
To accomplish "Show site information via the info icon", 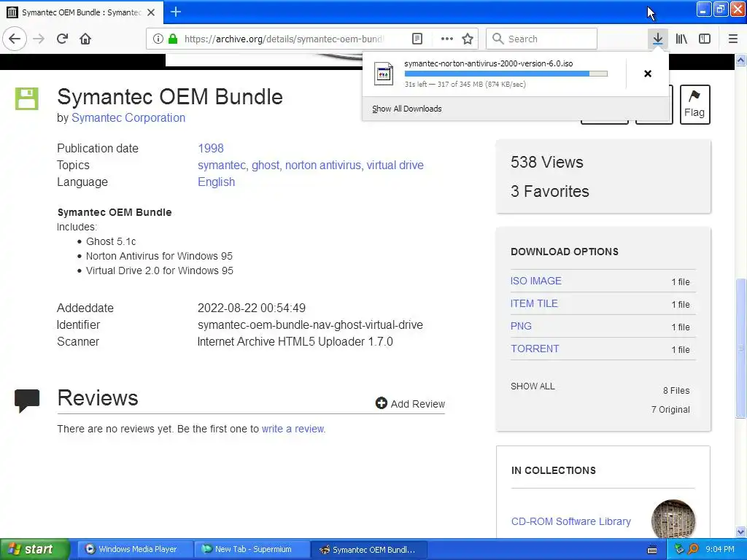I will 158,39.
